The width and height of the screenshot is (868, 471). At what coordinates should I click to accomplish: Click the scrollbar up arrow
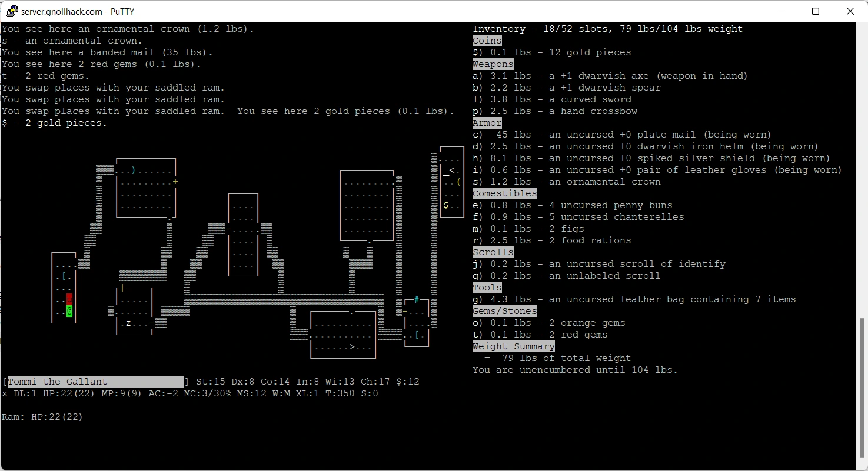[862, 28]
